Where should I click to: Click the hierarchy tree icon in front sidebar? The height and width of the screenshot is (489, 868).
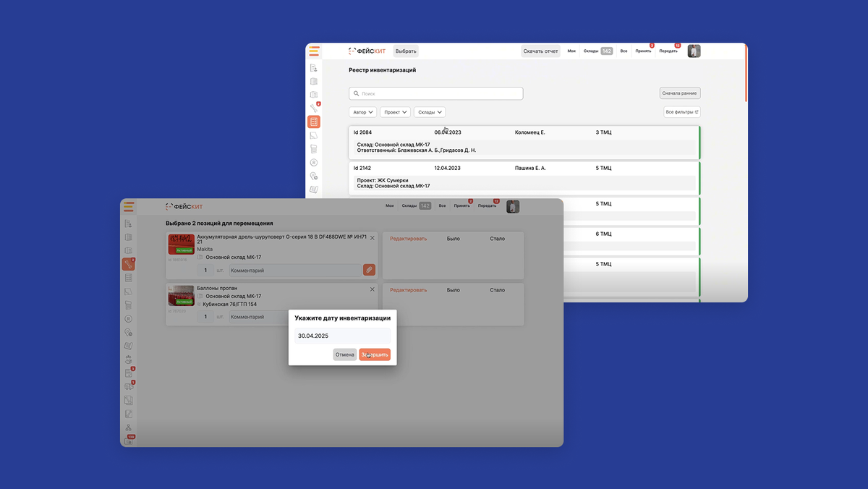coord(129,428)
